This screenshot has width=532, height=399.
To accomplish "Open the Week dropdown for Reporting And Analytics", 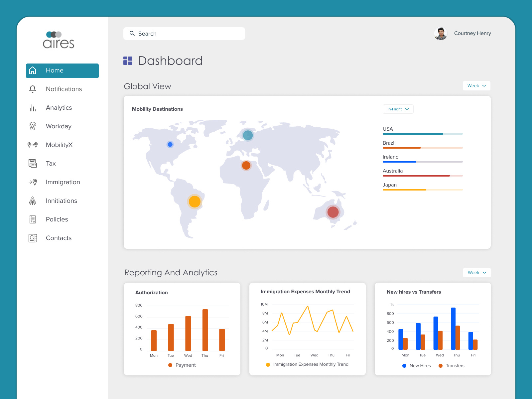I will tap(477, 273).
